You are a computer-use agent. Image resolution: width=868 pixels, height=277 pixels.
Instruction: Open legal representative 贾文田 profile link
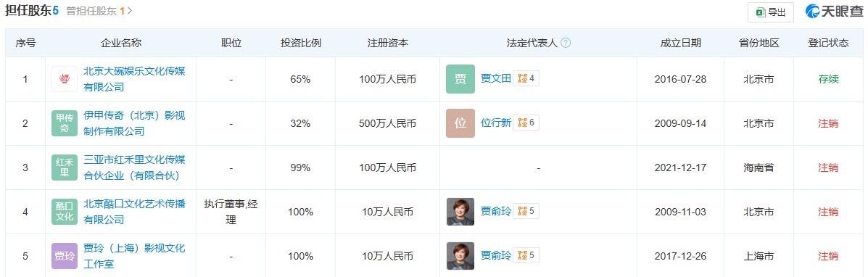(495, 78)
